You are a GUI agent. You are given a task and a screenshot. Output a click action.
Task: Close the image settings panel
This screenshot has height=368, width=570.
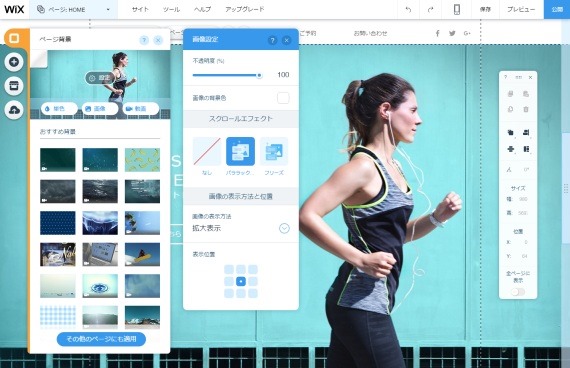tap(286, 40)
